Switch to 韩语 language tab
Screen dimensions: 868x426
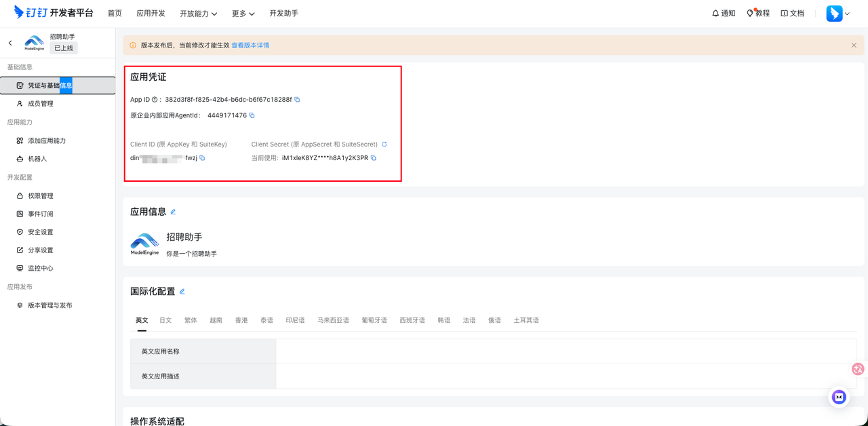click(x=444, y=320)
